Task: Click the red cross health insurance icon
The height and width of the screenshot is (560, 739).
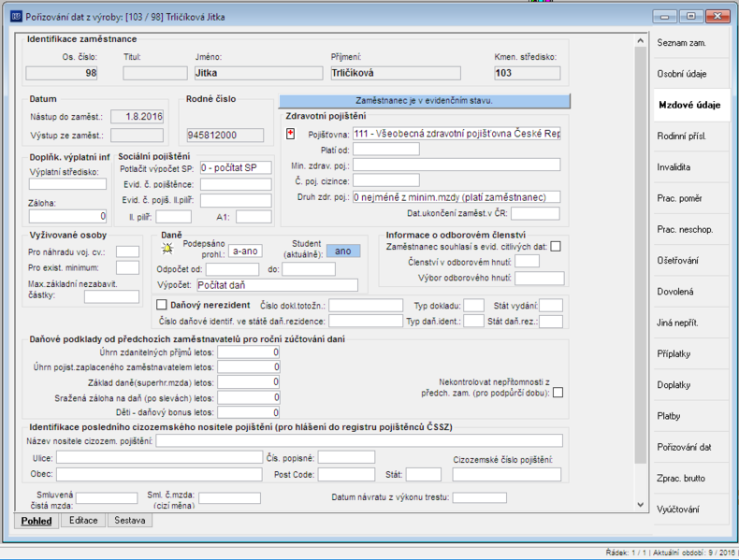Action: click(290, 134)
